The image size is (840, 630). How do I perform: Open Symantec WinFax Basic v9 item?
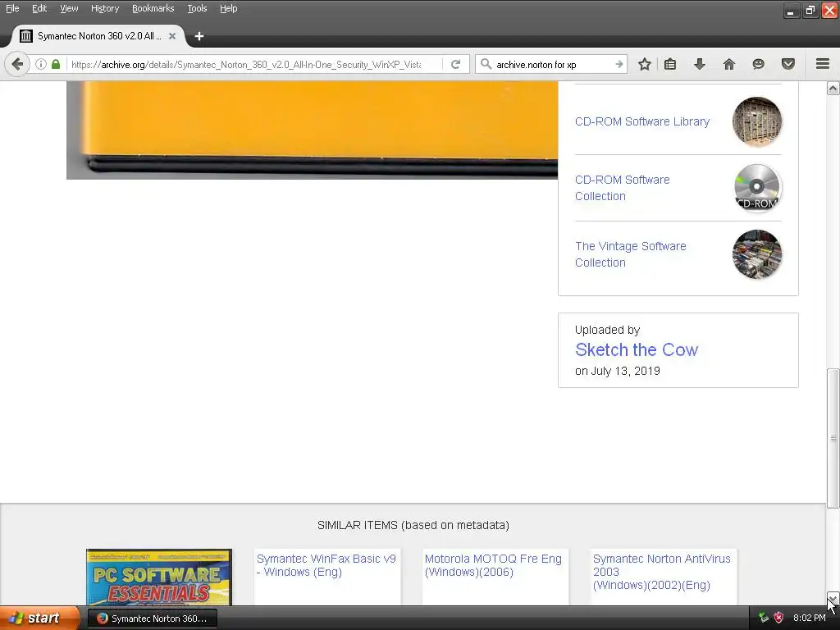(326, 565)
